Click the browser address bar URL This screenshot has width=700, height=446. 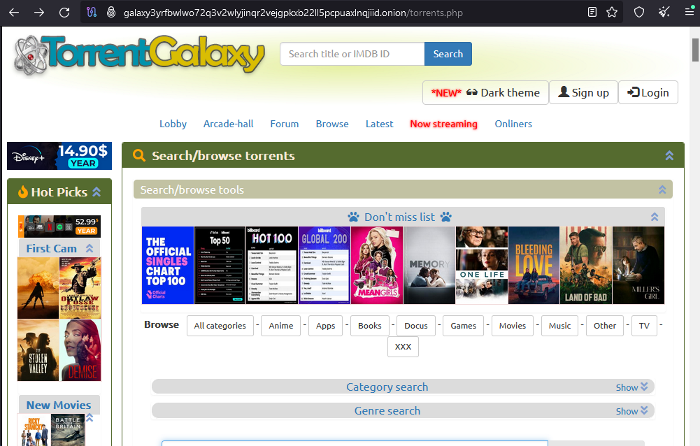293,13
